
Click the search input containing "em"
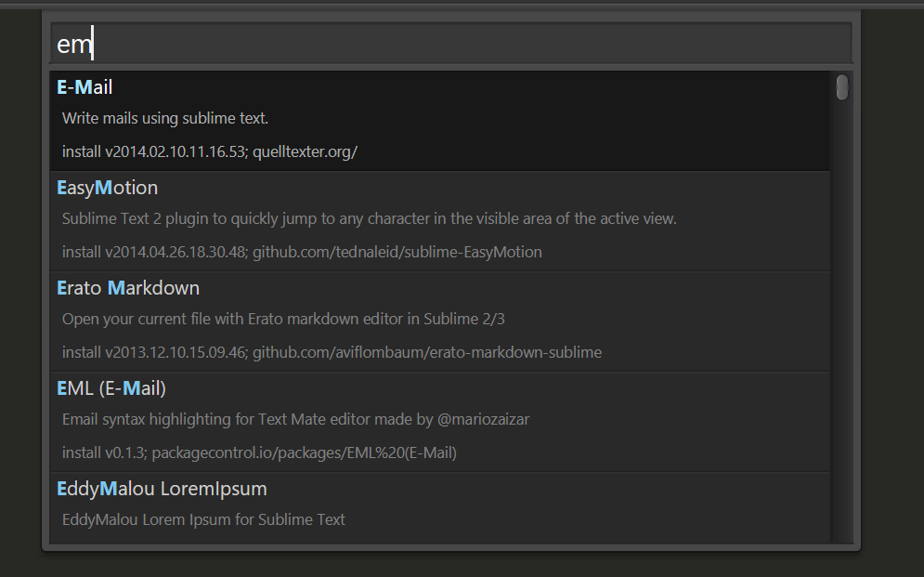pyautogui.click(x=451, y=43)
